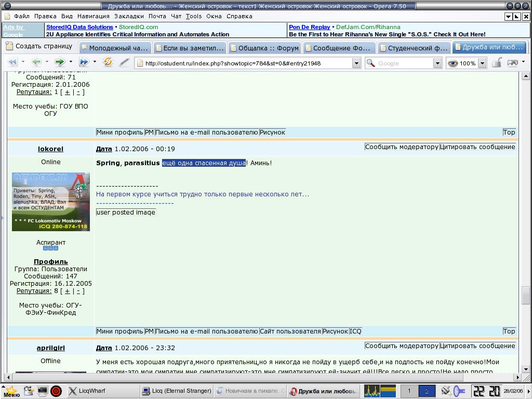Click the CPU load graph monitor

coord(372,391)
